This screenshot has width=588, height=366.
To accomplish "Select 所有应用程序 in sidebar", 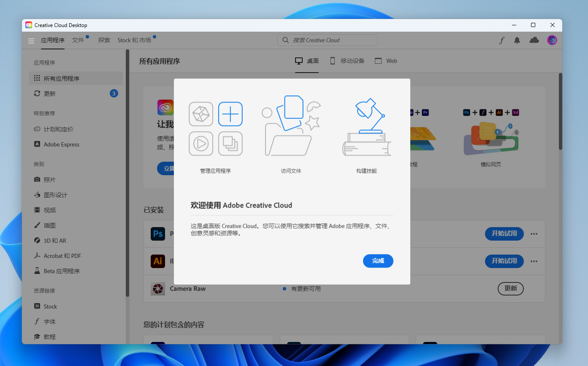I will 76,79.
